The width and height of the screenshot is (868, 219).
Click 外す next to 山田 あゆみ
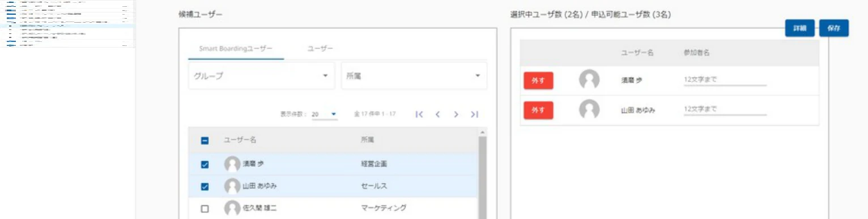tap(538, 110)
